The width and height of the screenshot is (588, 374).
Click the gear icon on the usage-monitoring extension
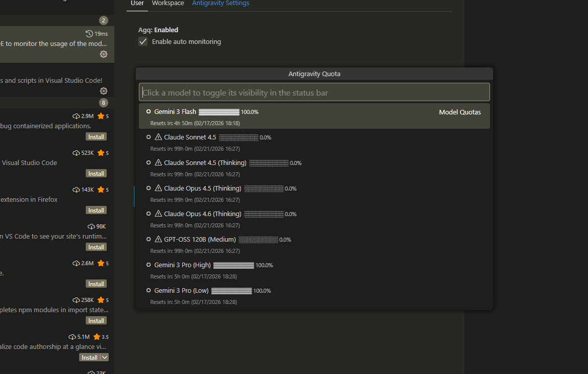tap(104, 54)
